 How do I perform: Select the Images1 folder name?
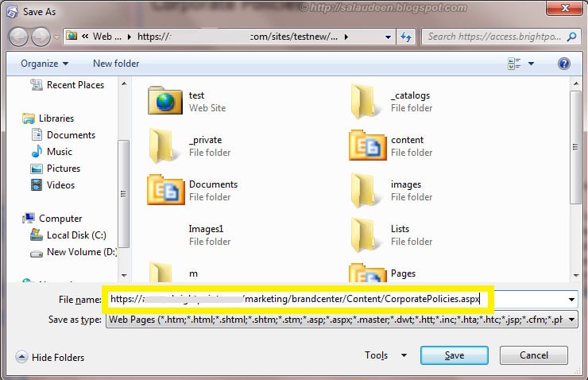[206, 228]
